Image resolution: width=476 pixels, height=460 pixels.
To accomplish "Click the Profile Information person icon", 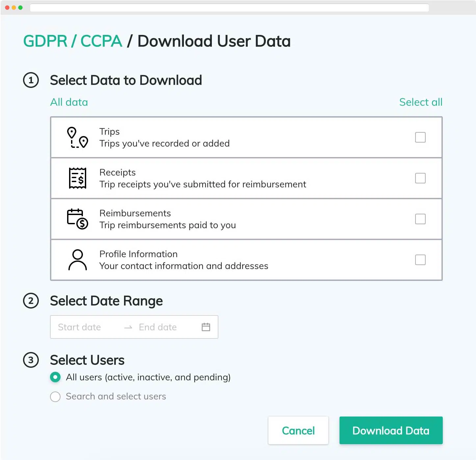I will pyautogui.click(x=78, y=260).
